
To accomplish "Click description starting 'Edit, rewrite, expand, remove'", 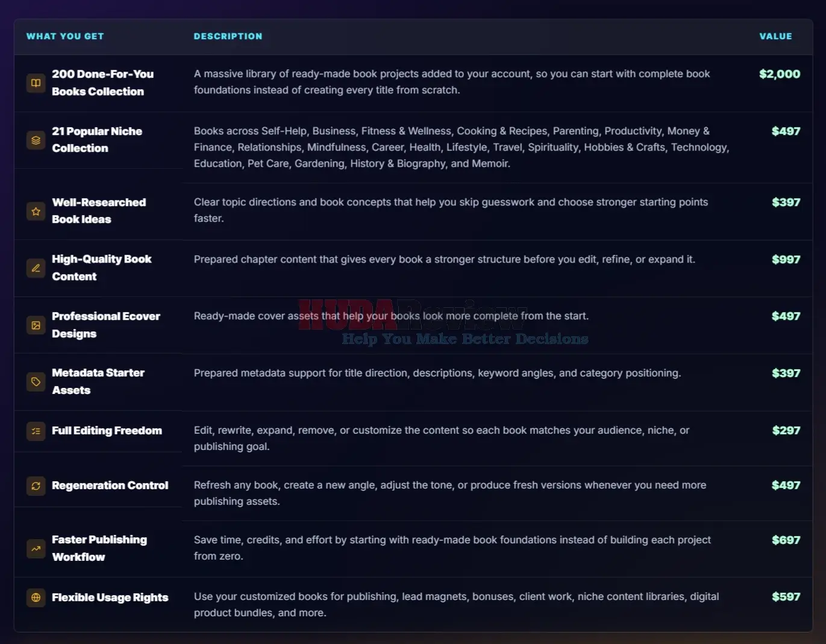I will pos(442,439).
